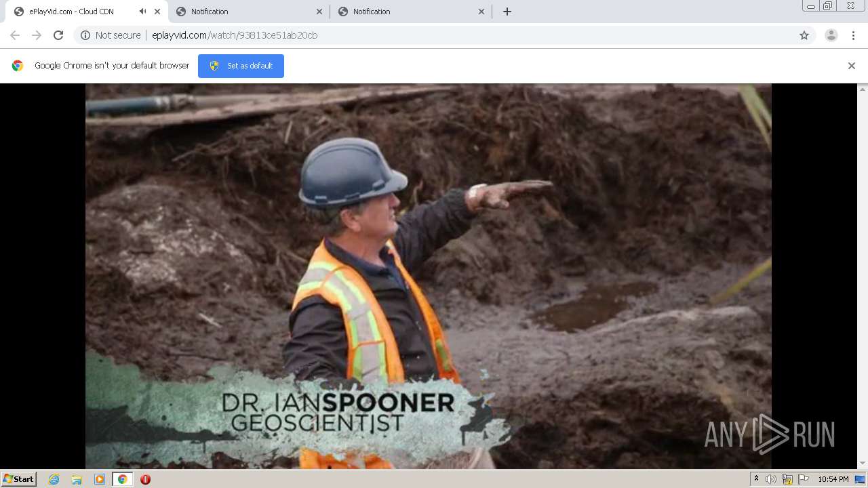This screenshot has height=488, width=868.
Task: Close the second Notification tab
Action: [x=481, y=12]
